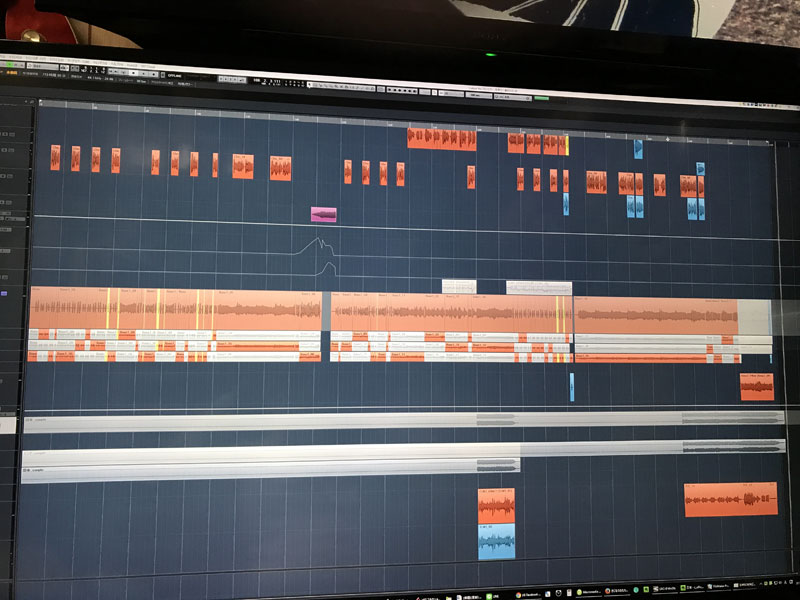Click the Record button in the transport controls
This screenshot has height=600, width=800.
click(x=154, y=74)
